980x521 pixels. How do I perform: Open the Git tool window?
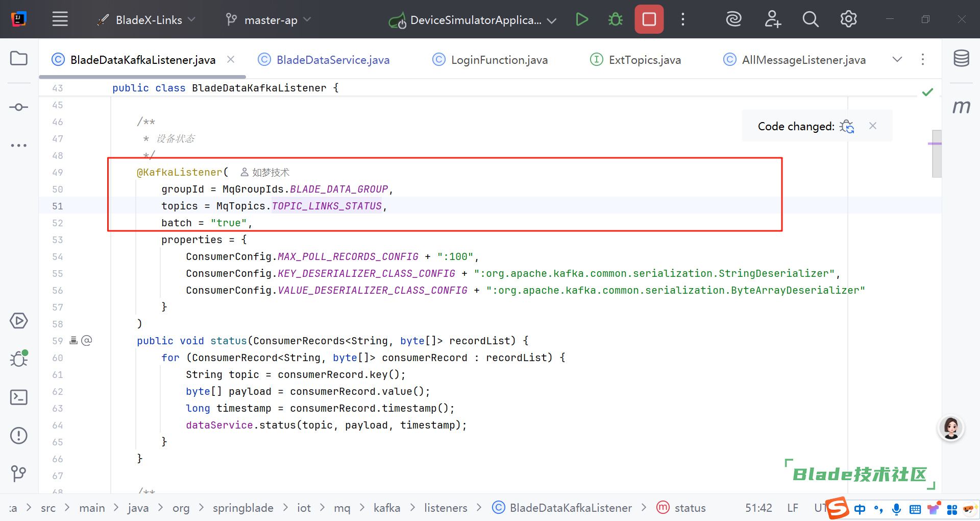(x=19, y=473)
